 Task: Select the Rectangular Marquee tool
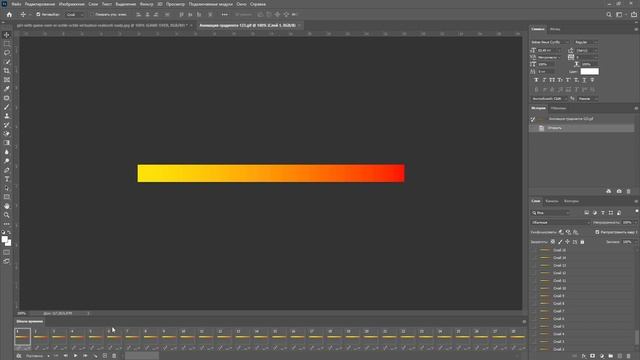pyautogui.click(x=7, y=44)
